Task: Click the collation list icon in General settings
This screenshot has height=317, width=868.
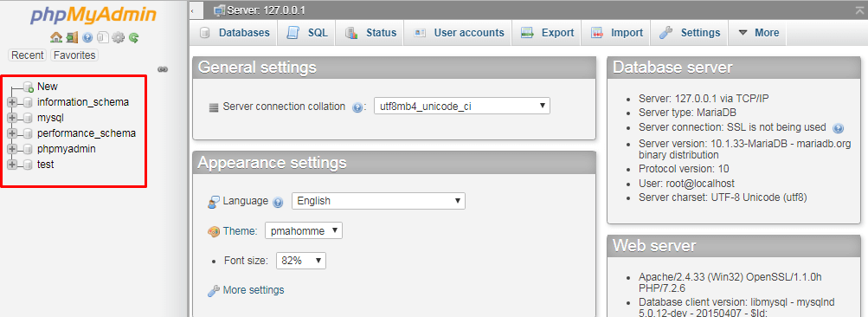Action: (x=214, y=107)
